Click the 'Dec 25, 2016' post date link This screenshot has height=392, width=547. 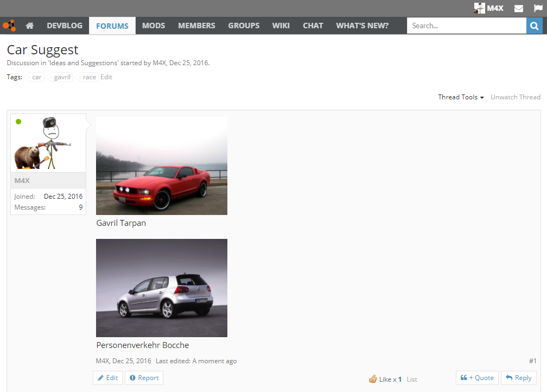point(132,361)
